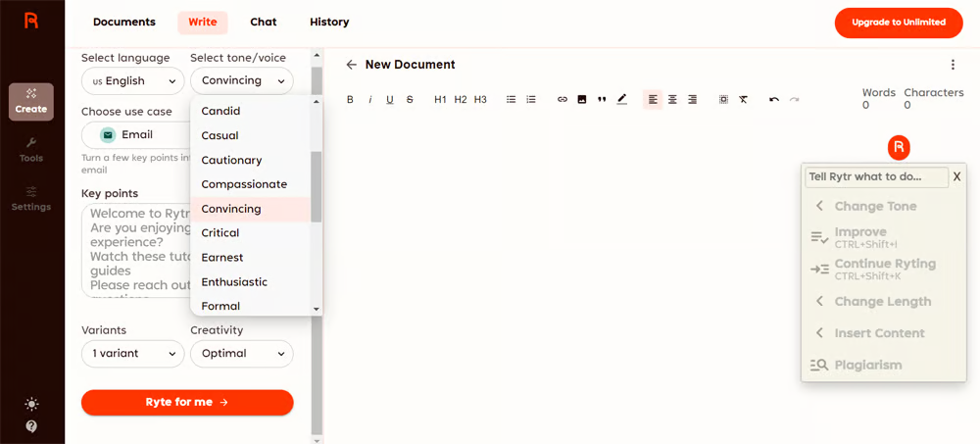
Task: Open the History tab
Action: pyautogui.click(x=329, y=22)
